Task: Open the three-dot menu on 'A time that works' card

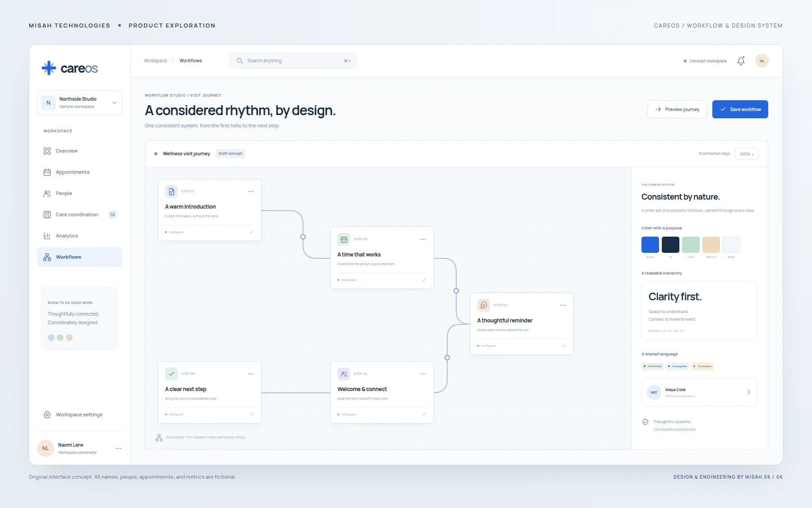Action: click(x=423, y=239)
